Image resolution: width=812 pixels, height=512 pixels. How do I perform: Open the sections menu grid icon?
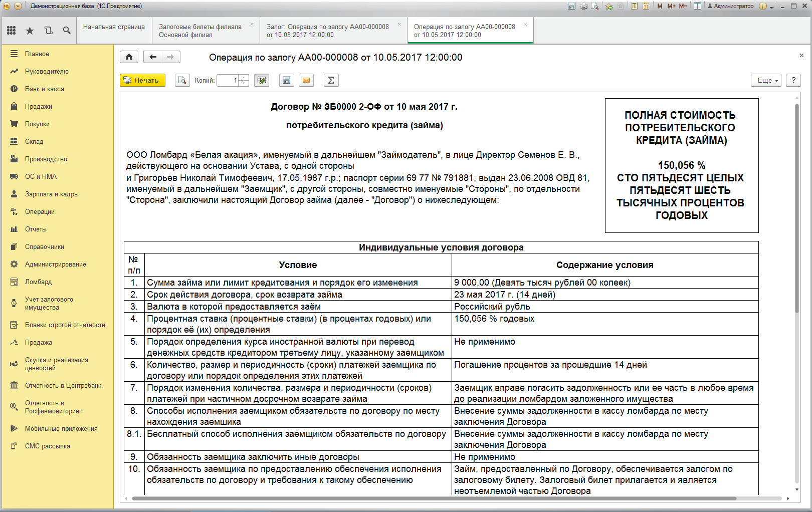11,31
